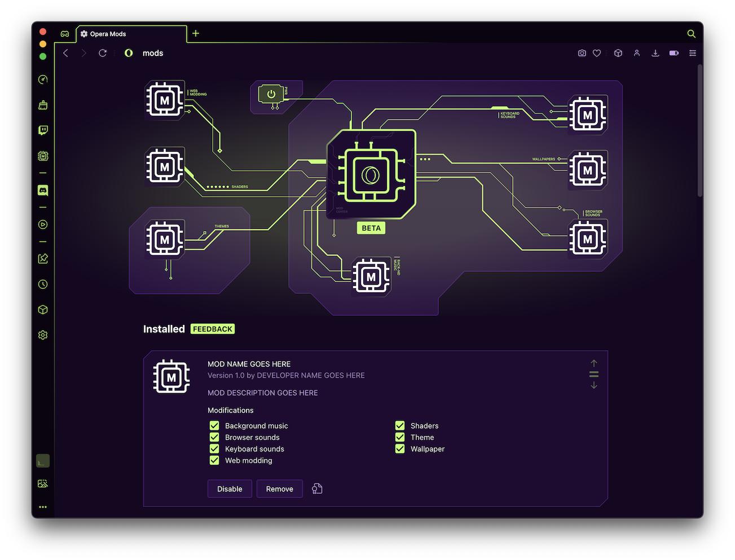This screenshot has width=735, height=560.
Task: Open the Player sidebar icon
Action: click(43, 224)
